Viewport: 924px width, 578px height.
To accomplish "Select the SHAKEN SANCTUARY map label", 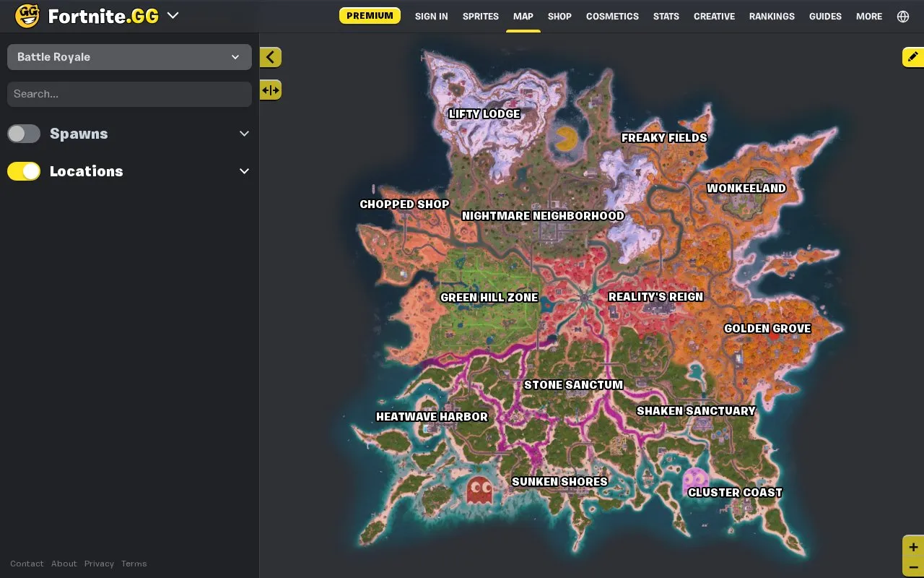I will [696, 410].
